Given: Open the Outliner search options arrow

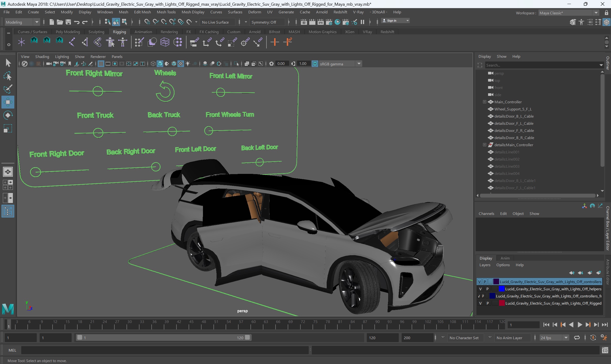Looking at the screenshot, I should [x=601, y=65].
